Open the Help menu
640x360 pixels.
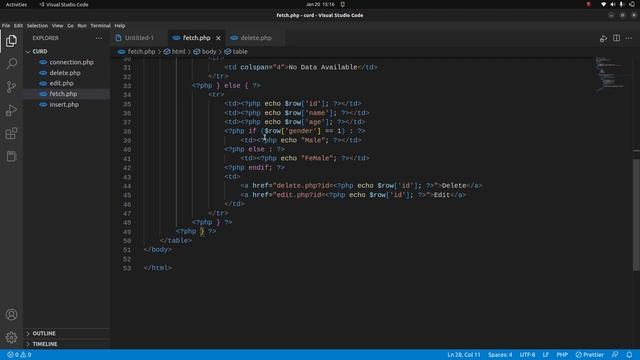[x=120, y=25]
